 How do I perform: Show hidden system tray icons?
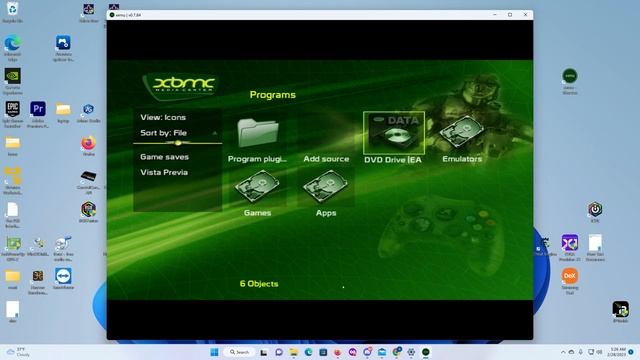563,352
